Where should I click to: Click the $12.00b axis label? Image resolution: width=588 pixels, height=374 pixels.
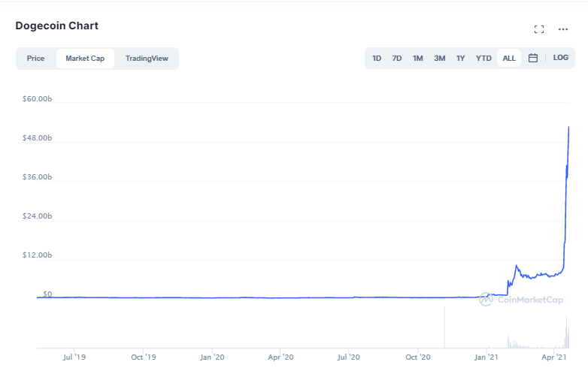[37, 255]
